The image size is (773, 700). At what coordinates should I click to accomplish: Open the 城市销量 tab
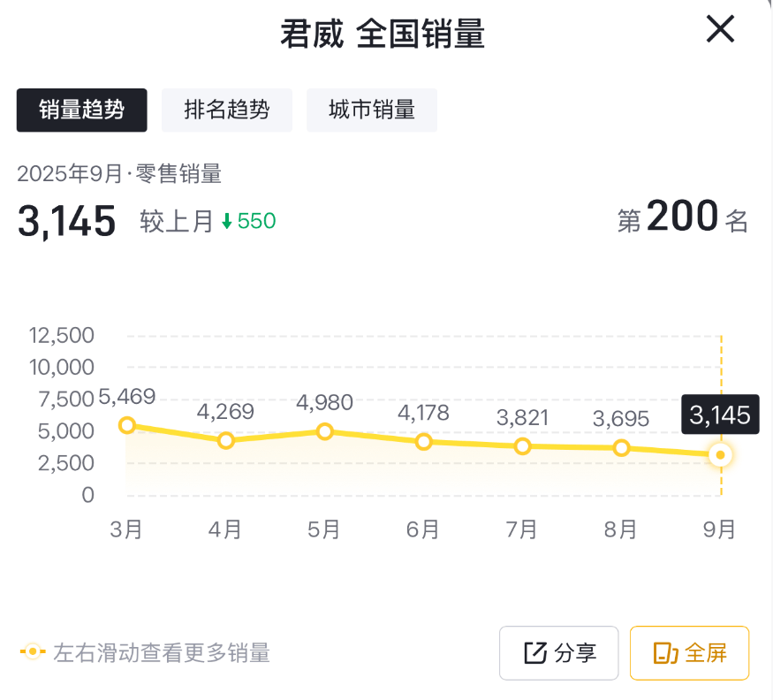[x=372, y=110]
